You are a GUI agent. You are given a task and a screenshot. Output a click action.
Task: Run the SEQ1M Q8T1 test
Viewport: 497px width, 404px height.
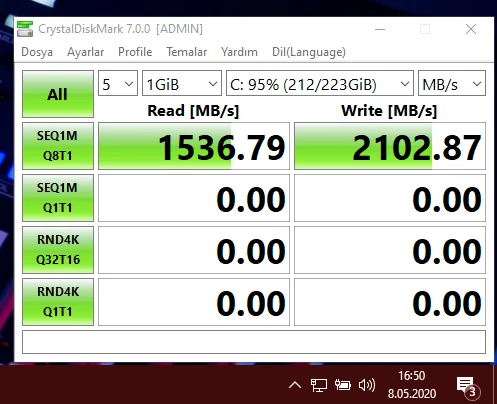pos(58,146)
